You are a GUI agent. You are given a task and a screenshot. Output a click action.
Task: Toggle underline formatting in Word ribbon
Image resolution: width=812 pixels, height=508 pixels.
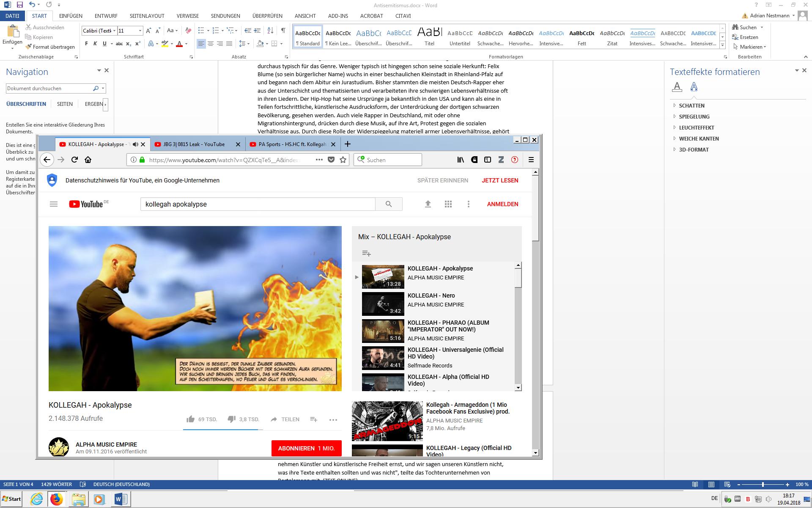click(104, 44)
